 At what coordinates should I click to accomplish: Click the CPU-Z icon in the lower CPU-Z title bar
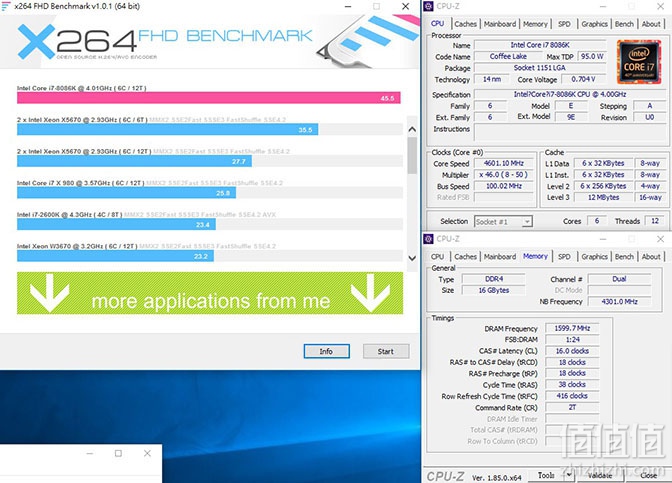pos(428,239)
